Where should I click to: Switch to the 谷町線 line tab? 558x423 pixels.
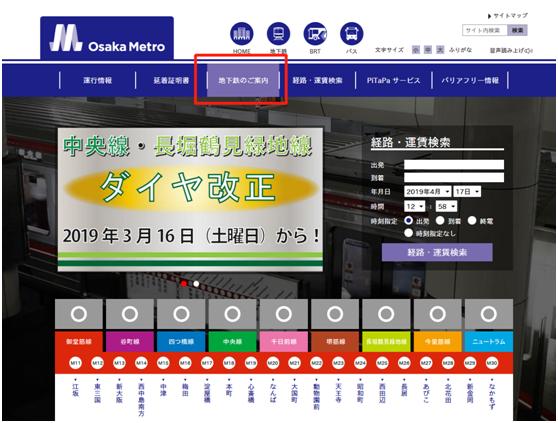point(130,342)
